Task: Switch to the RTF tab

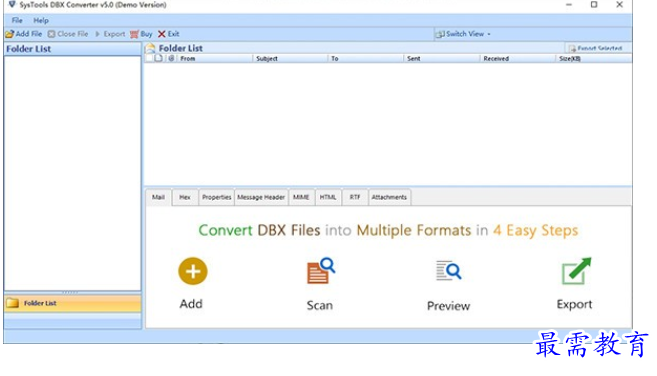Action: tap(355, 197)
